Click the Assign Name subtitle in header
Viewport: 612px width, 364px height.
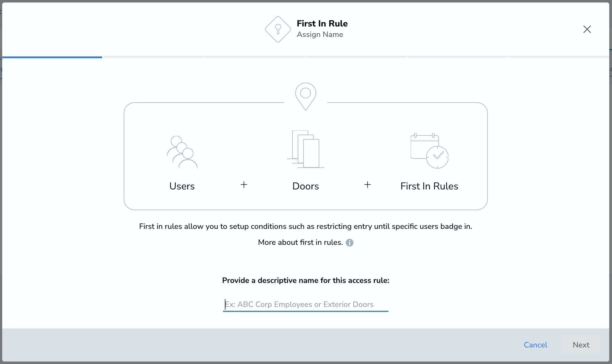coord(320,34)
